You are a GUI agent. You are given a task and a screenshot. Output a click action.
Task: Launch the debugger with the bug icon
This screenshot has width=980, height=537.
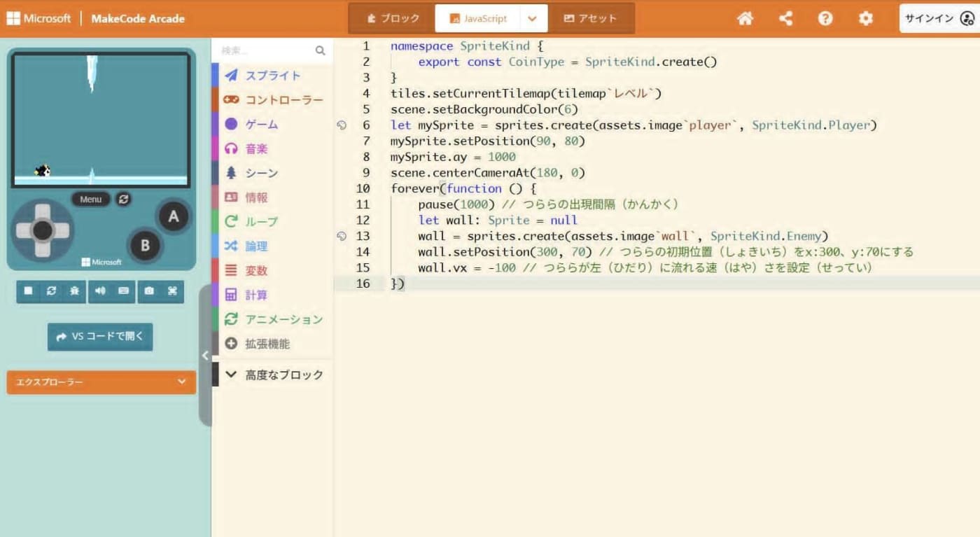coord(74,292)
